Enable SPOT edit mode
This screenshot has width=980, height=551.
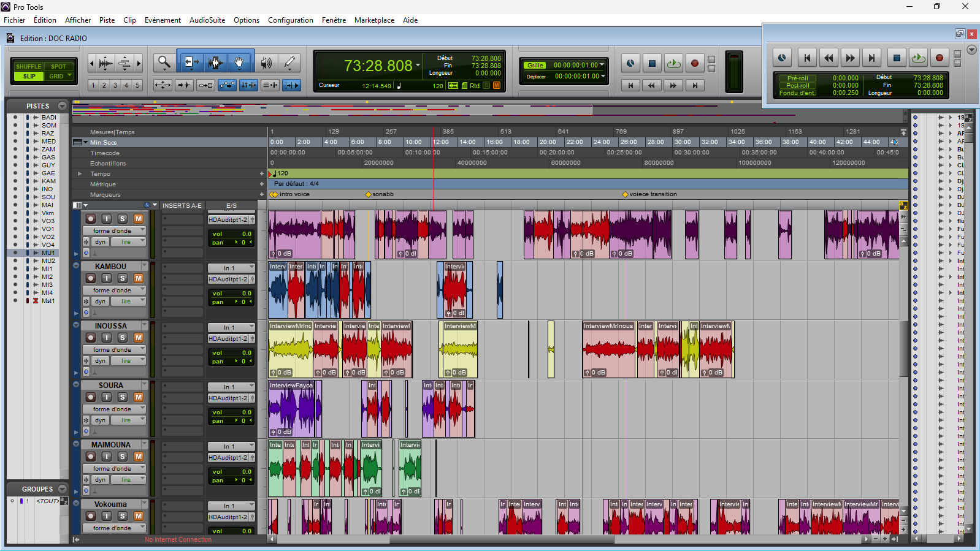pos(58,66)
